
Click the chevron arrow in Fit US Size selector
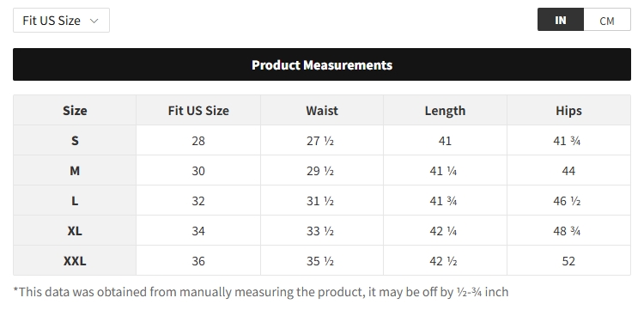(94, 21)
